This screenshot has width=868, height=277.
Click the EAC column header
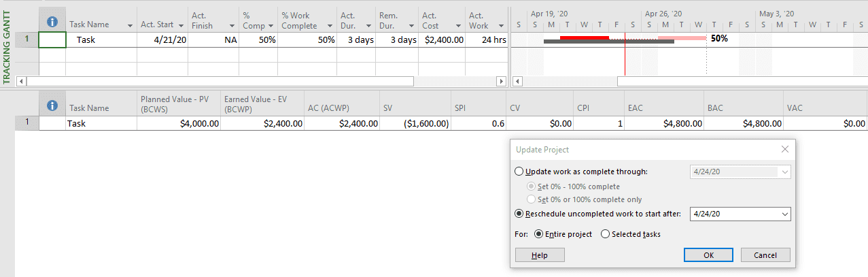pyautogui.click(x=664, y=103)
